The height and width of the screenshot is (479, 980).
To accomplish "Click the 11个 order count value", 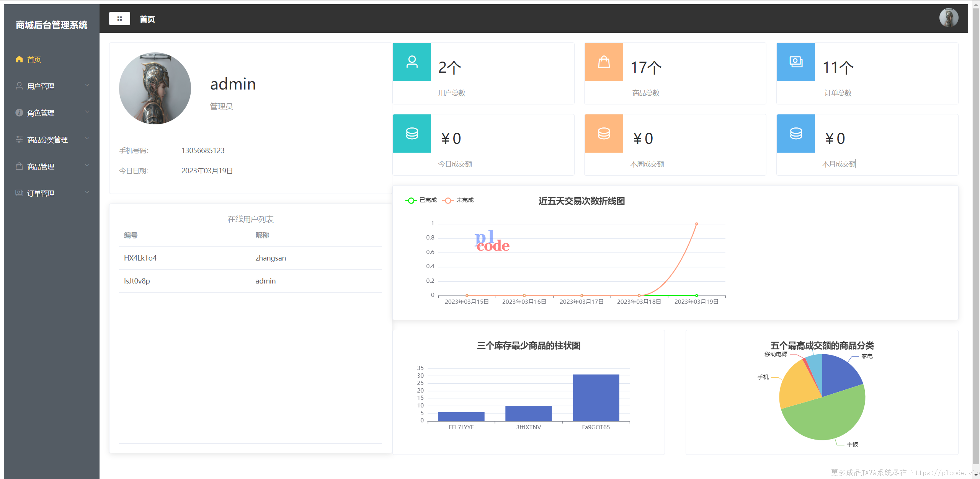I will pos(838,67).
